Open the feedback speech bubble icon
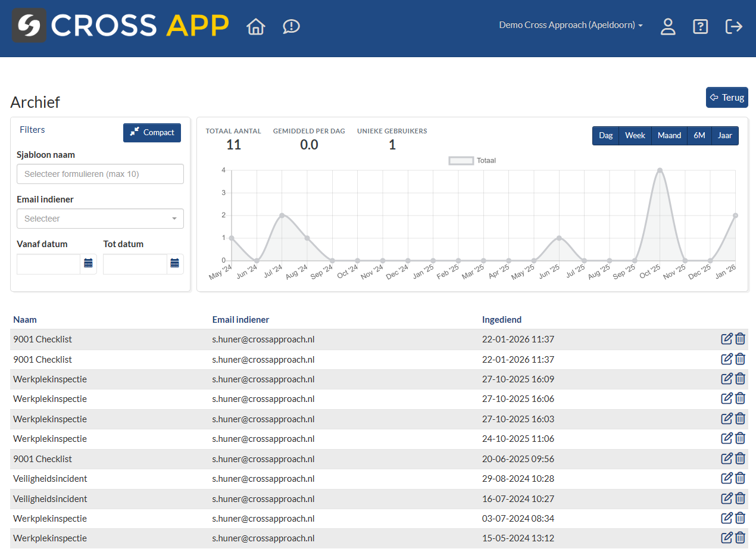Screen dimensions: 756x558 point(291,26)
